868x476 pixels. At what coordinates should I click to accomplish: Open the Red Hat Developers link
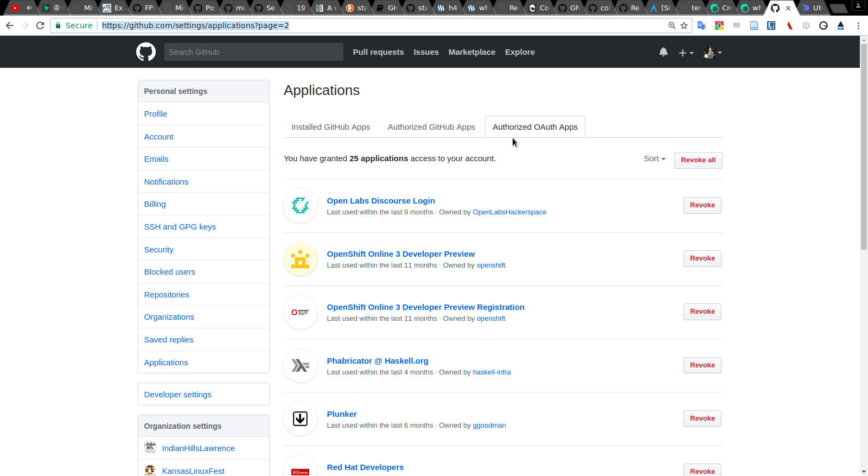pos(365,467)
